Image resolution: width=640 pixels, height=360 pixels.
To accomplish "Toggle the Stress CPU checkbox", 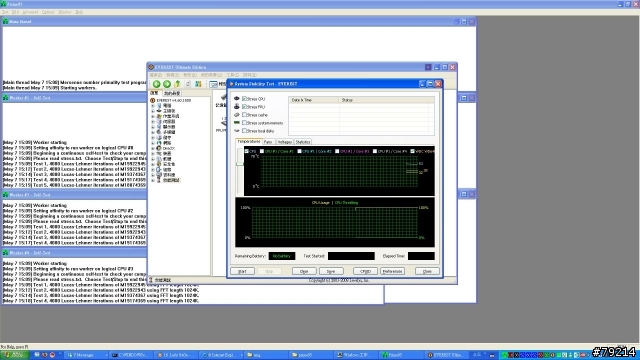I will pos(244,99).
